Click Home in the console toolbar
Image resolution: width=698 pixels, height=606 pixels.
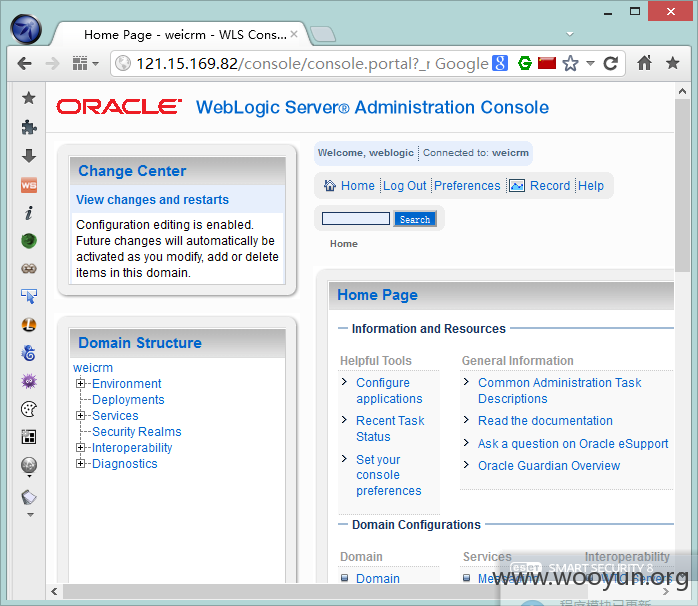tap(357, 185)
